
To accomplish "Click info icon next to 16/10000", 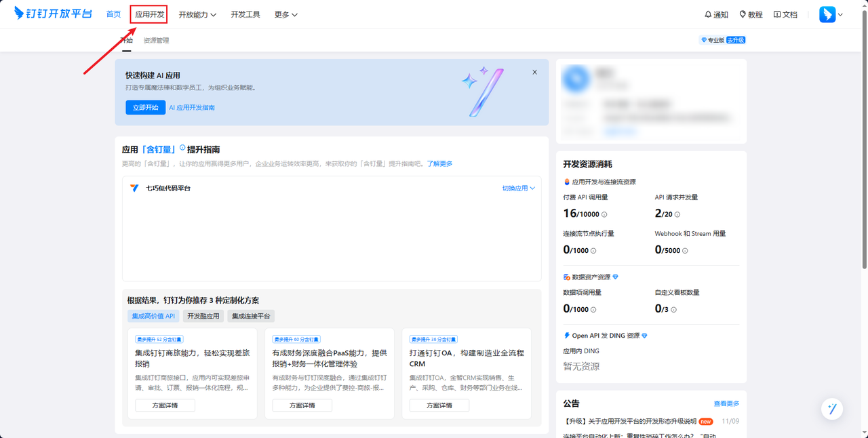I will coord(604,214).
